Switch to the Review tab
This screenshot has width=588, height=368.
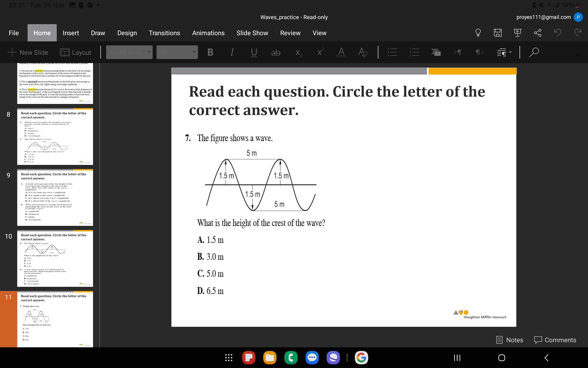tap(290, 33)
